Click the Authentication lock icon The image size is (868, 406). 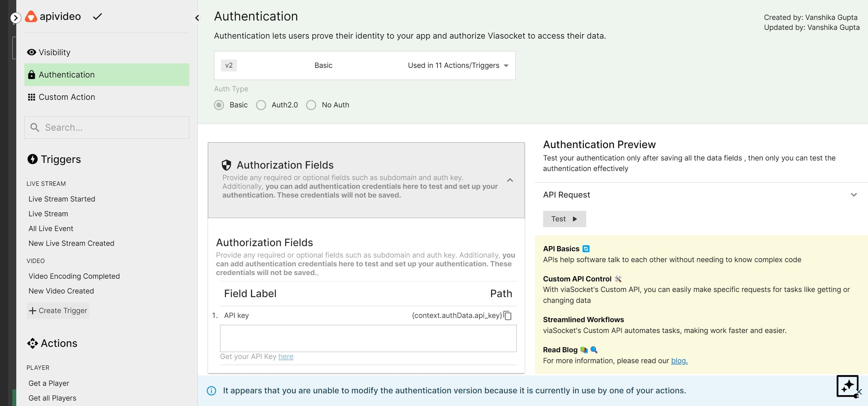click(x=31, y=75)
